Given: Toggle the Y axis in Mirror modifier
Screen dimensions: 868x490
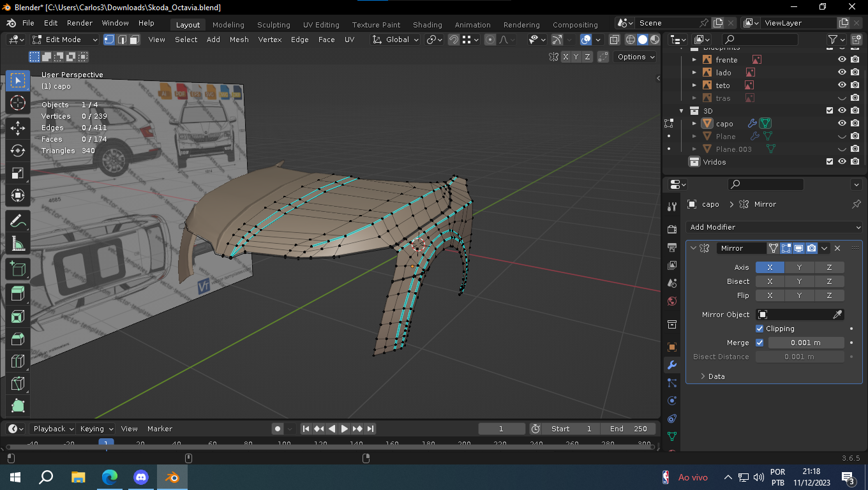Looking at the screenshot, I should [x=799, y=267].
